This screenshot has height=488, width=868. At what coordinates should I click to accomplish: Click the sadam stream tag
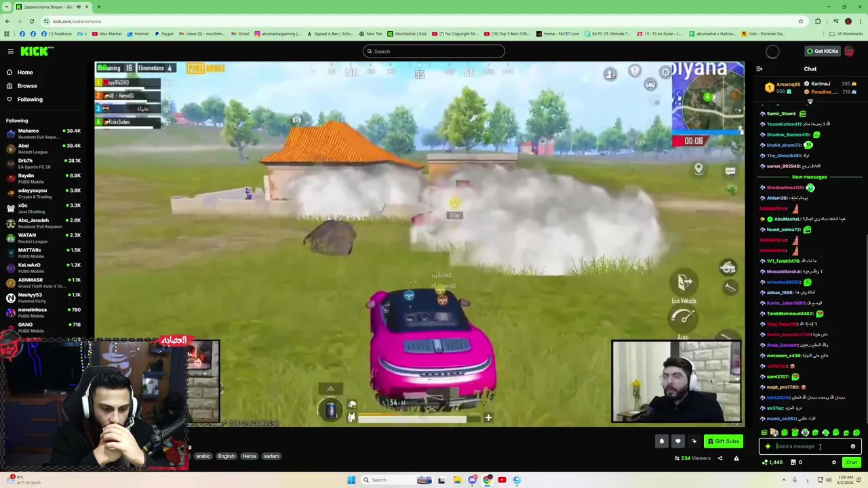click(x=271, y=456)
